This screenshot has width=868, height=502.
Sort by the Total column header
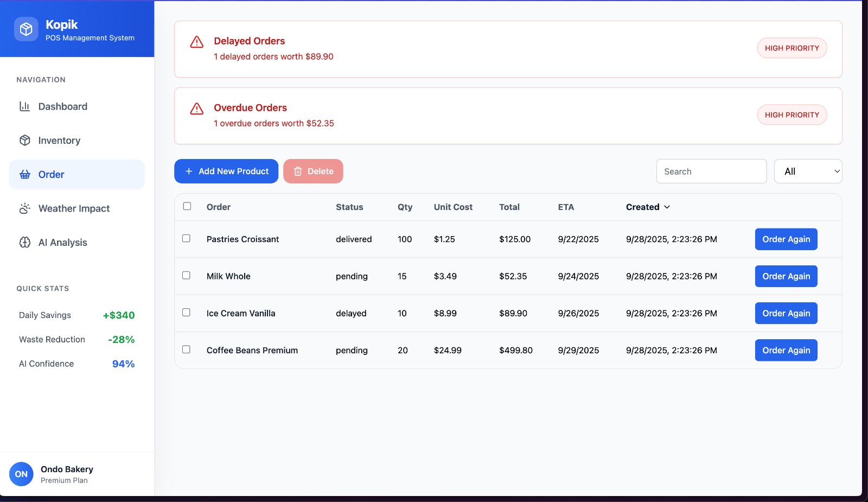coord(509,207)
